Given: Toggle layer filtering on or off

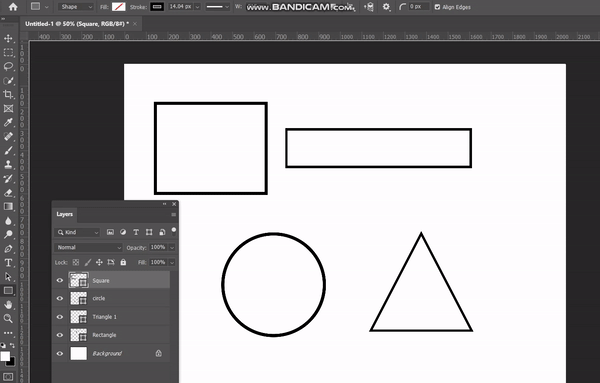Looking at the screenshot, I should point(174,231).
